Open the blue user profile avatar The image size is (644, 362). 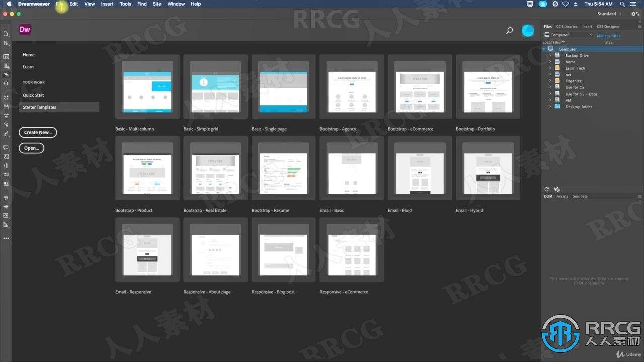(527, 31)
